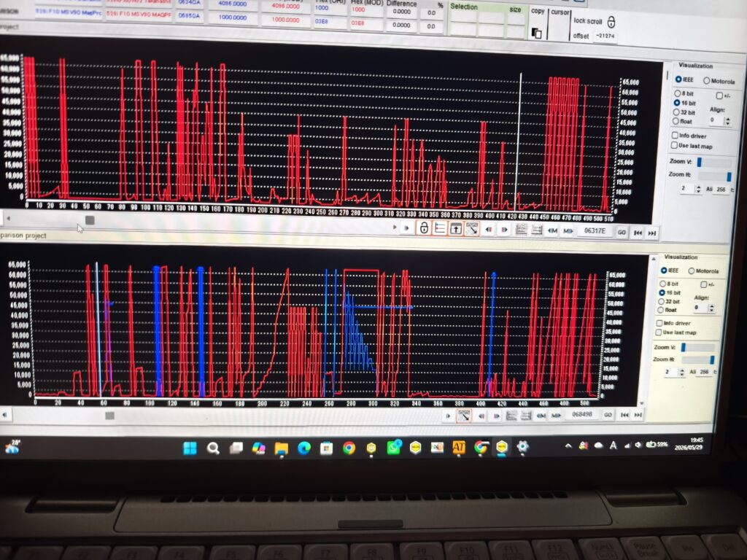Viewport: 747px width, 560px height.
Task: Skip to file start in top graph toolbar
Action: pyautogui.click(x=638, y=233)
